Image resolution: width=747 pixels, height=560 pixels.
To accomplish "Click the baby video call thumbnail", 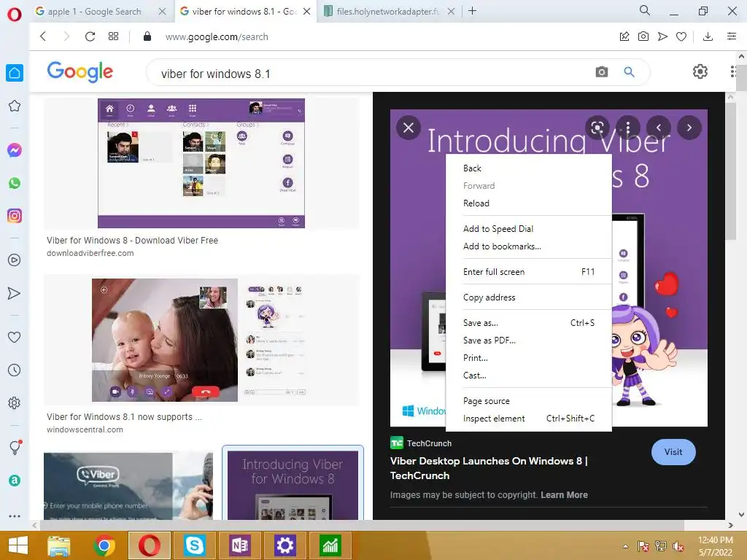I will point(164,340).
